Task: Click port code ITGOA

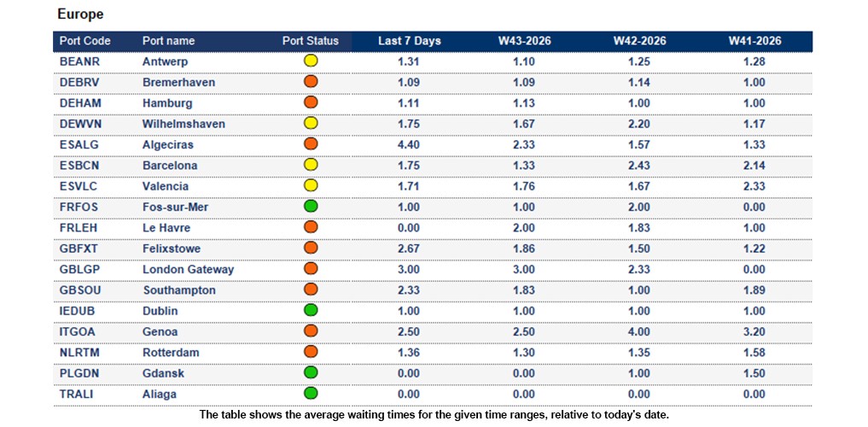Action: pos(79,331)
